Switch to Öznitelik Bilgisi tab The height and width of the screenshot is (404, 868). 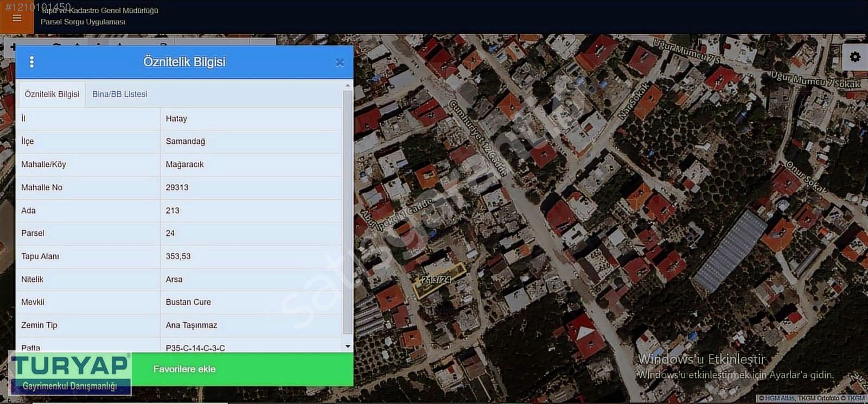point(52,94)
